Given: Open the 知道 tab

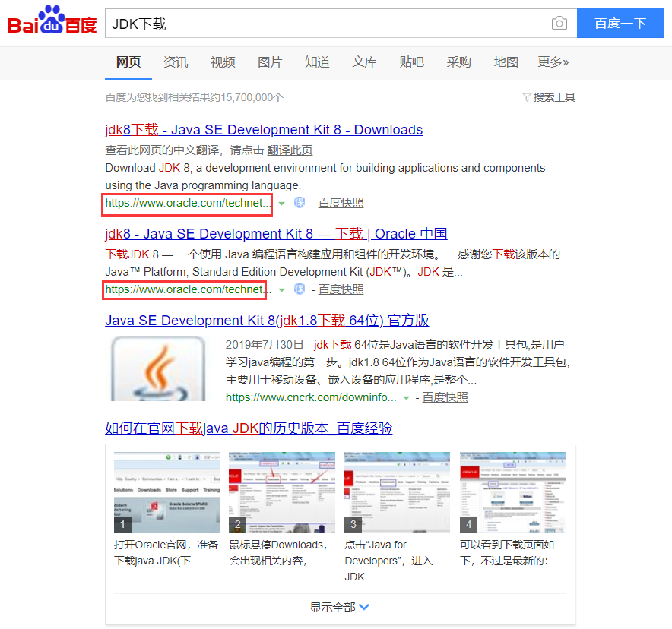Looking at the screenshot, I should pos(317,62).
